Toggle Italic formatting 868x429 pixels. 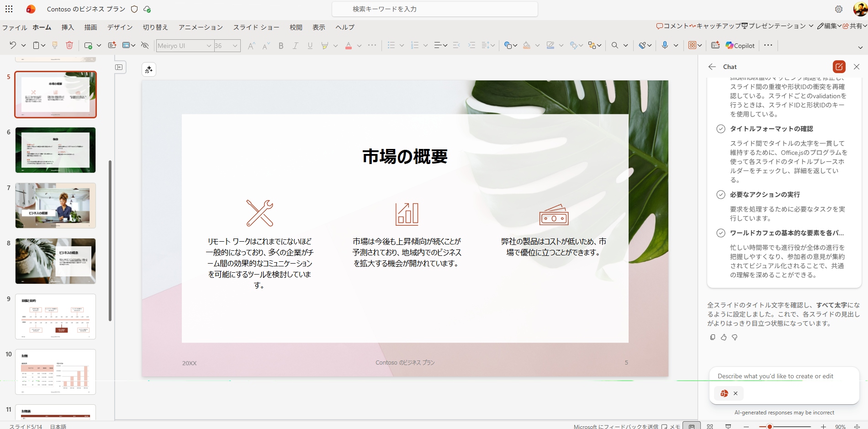click(x=296, y=45)
